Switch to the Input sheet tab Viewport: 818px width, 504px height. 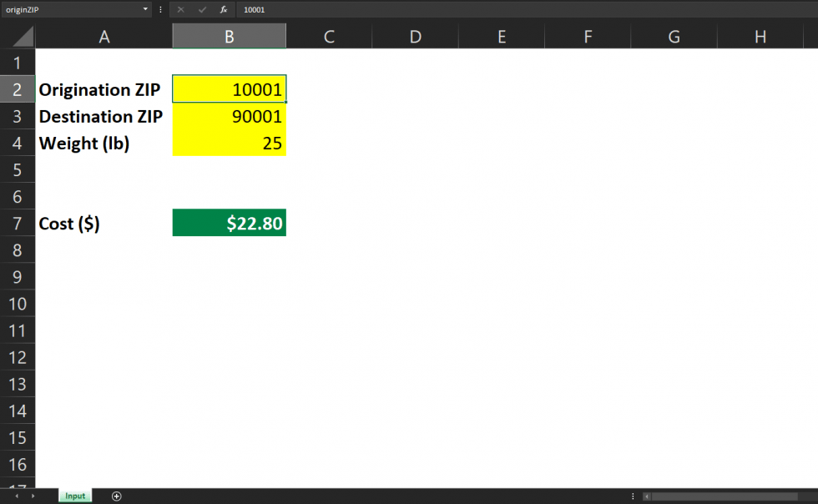74,496
